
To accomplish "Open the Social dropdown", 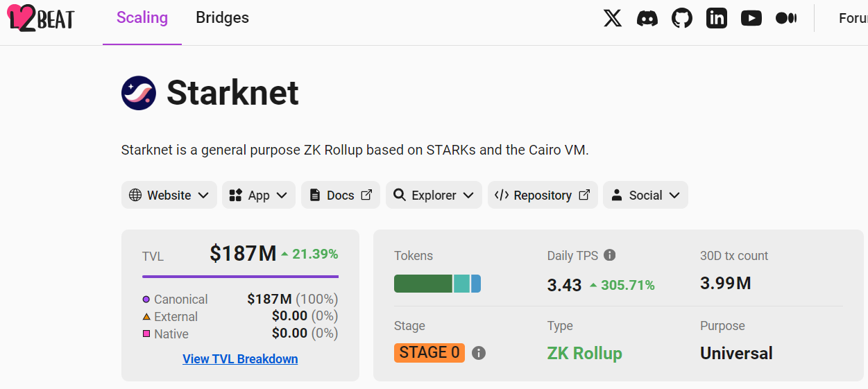I will coord(645,196).
